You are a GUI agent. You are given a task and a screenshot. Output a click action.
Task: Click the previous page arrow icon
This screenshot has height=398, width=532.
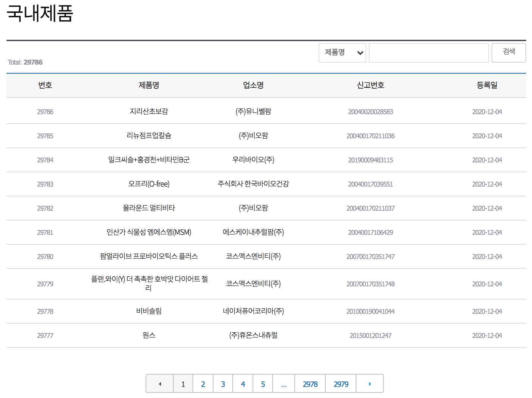(160, 383)
